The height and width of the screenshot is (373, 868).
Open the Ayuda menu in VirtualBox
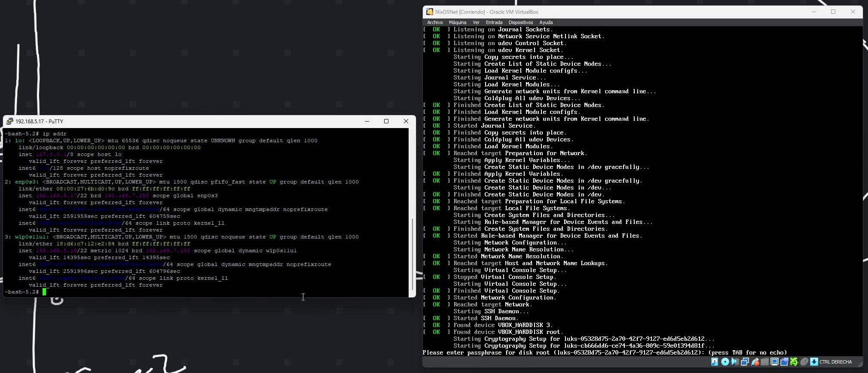coord(546,22)
